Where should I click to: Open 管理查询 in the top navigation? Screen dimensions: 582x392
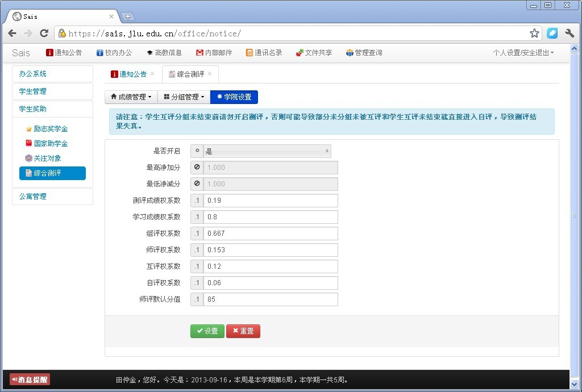tap(364, 53)
